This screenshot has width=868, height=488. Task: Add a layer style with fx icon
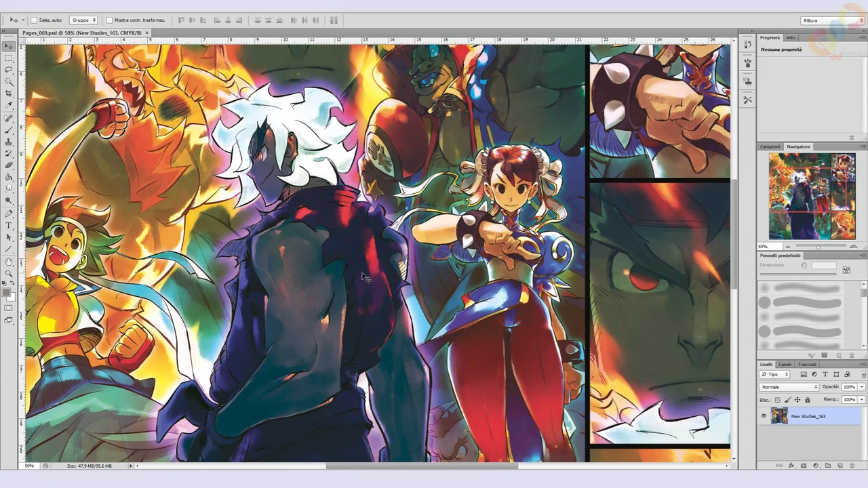click(x=791, y=466)
